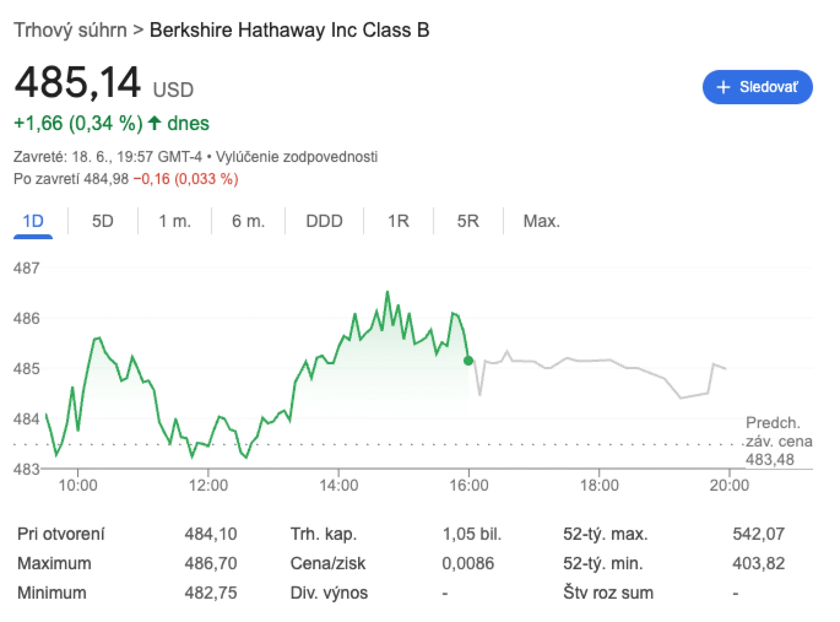Click the USD currency label
Screen dimensions: 840x622
(173, 90)
